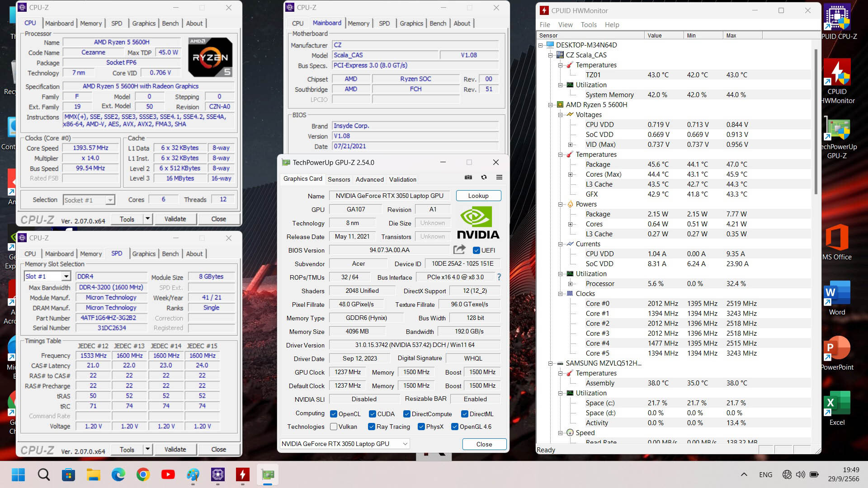
Task: Click the Close button in GPU-Z
Action: pyautogui.click(x=484, y=444)
